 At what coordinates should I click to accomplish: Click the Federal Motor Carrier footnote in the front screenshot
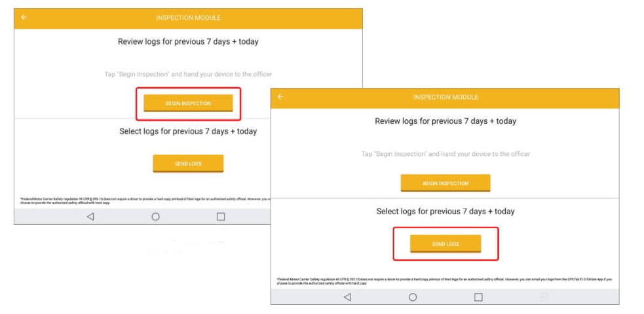444,281
